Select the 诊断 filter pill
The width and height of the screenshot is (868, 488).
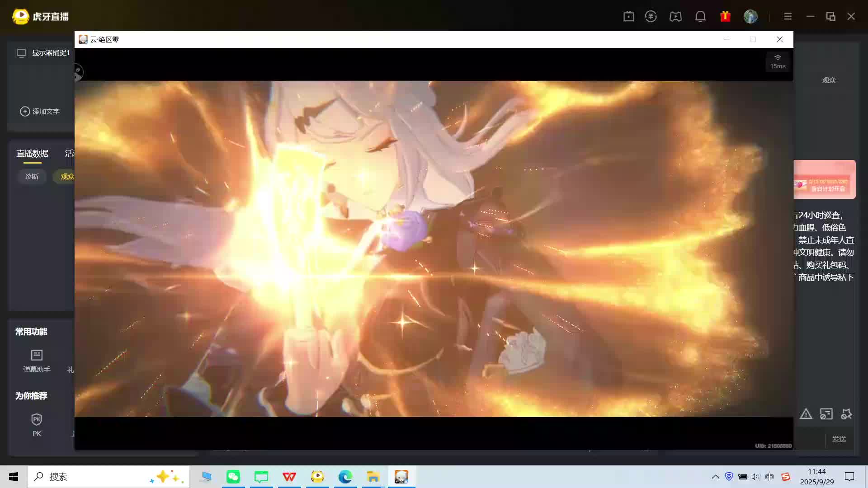point(32,176)
